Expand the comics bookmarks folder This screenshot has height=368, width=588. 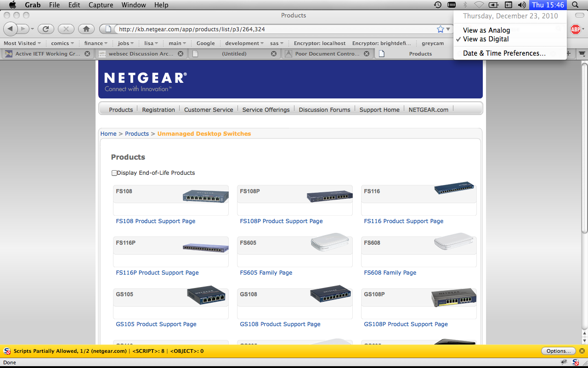(x=63, y=43)
